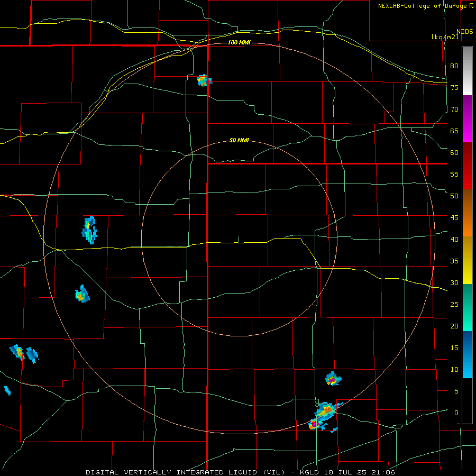Click the 25 legend value
Screen dimensions: 476x476
point(454,304)
